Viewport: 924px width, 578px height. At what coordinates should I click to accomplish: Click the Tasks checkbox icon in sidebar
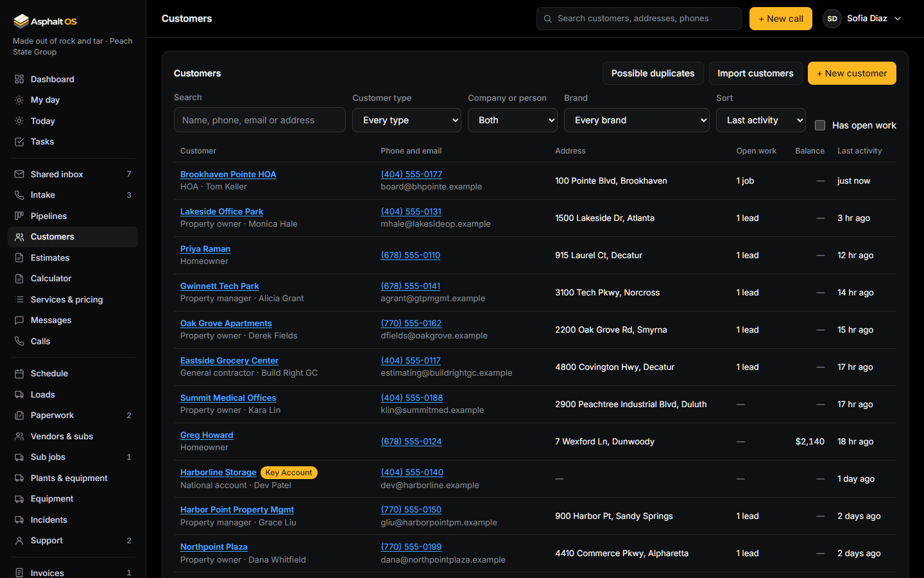coord(19,142)
